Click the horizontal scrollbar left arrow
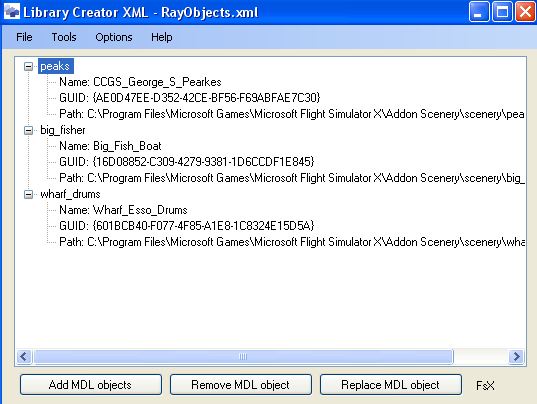Screen dimensions: 537x404 pos(24,357)
